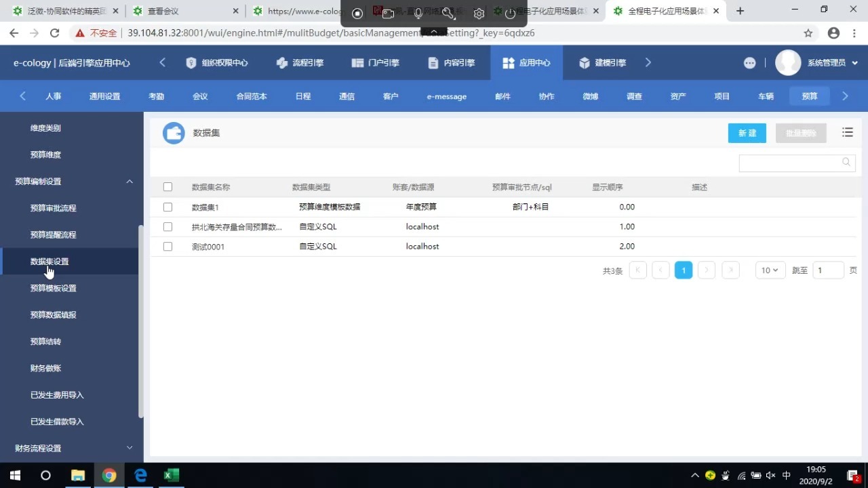Viewport: 868px width, 488px height.
Task: Open the 内容引擎 document icon
Action: pos(433,63)
